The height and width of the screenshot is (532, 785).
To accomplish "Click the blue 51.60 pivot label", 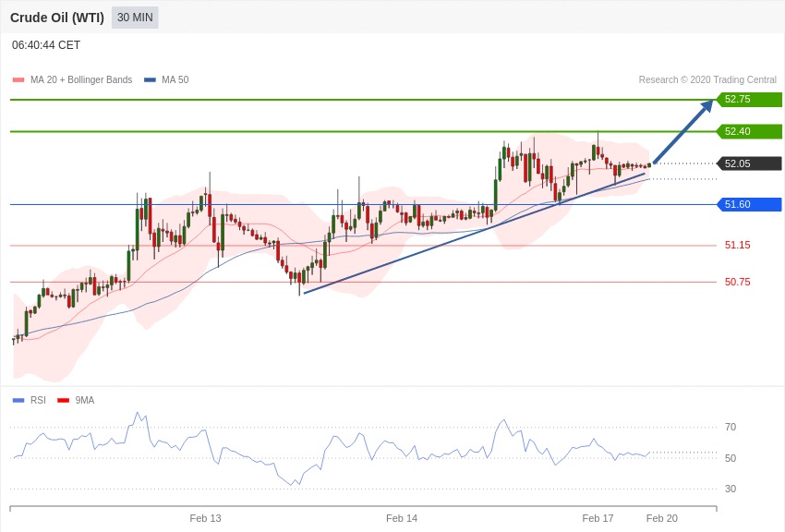I will pyautogui.click(x=750, y=204).
